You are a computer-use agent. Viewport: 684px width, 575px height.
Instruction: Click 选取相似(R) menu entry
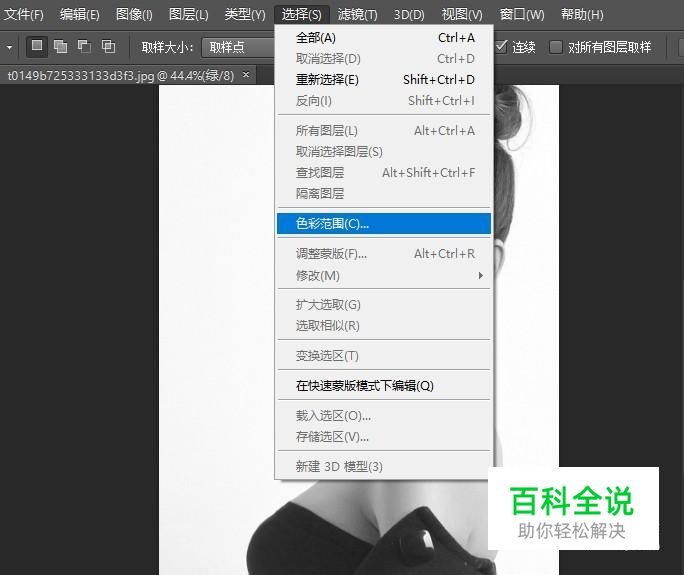coord(384,325)
